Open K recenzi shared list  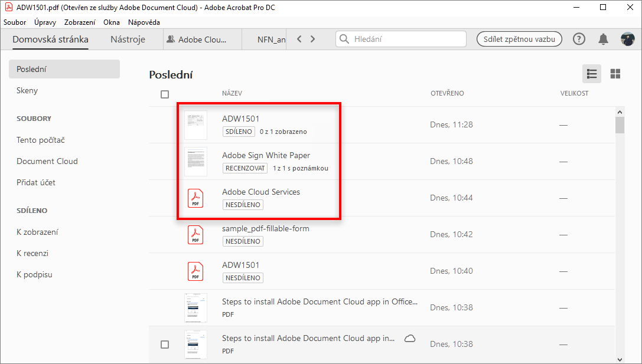click(32, 253)
